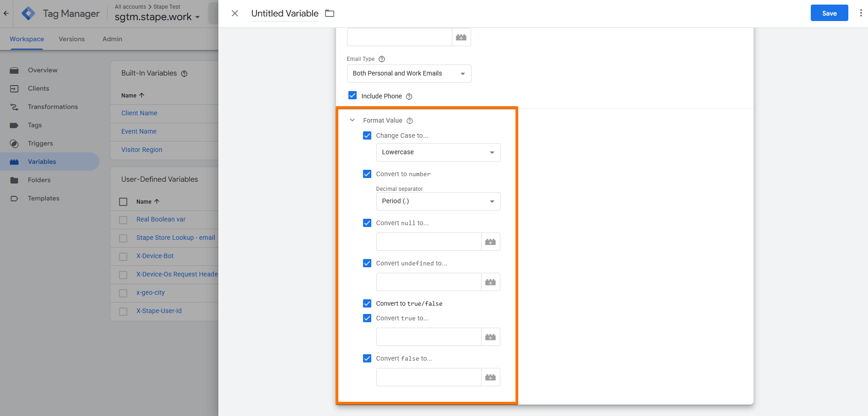Toggle the Convert true to checkbox

367,318
